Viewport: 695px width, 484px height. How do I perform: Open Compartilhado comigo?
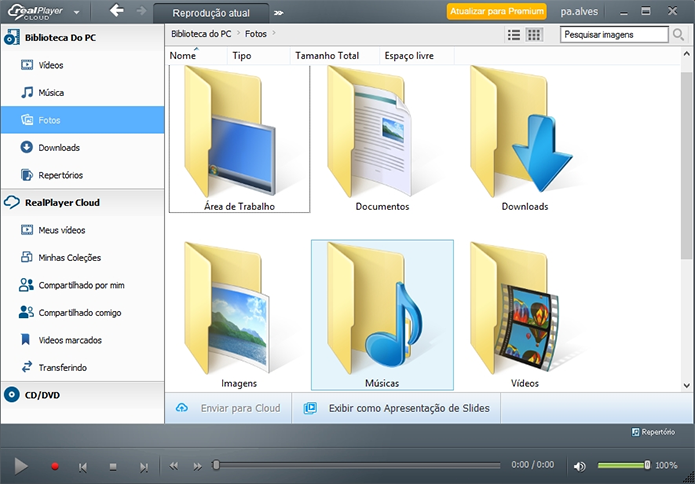click(82, 312)
